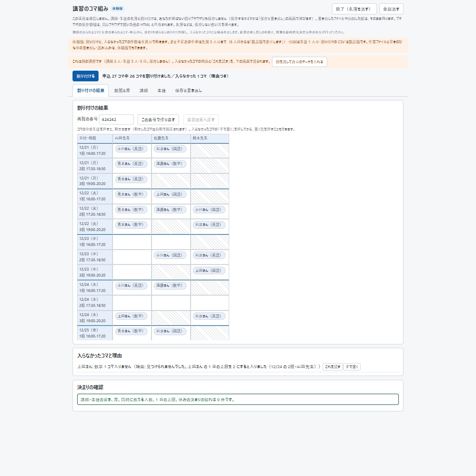The height and width of the screenshot is (476, 476).
Task: Open the 講師 tab
Action: click(144, 91)
